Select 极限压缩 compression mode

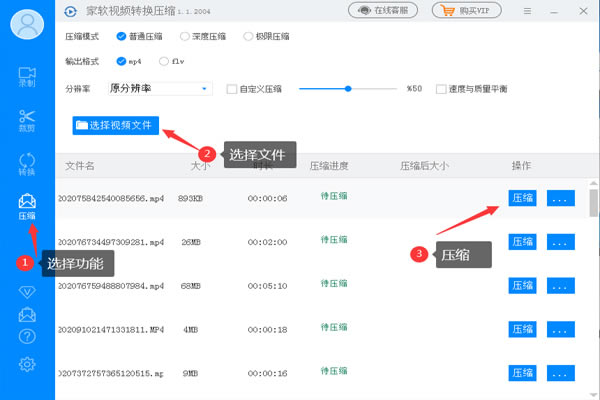[249, 37]
